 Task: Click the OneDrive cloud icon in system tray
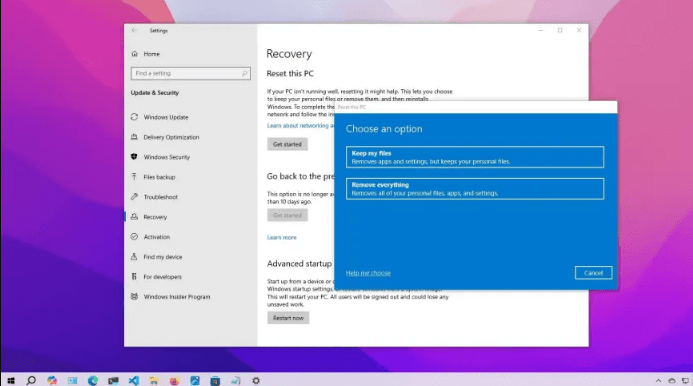click(x=672, y=380)
